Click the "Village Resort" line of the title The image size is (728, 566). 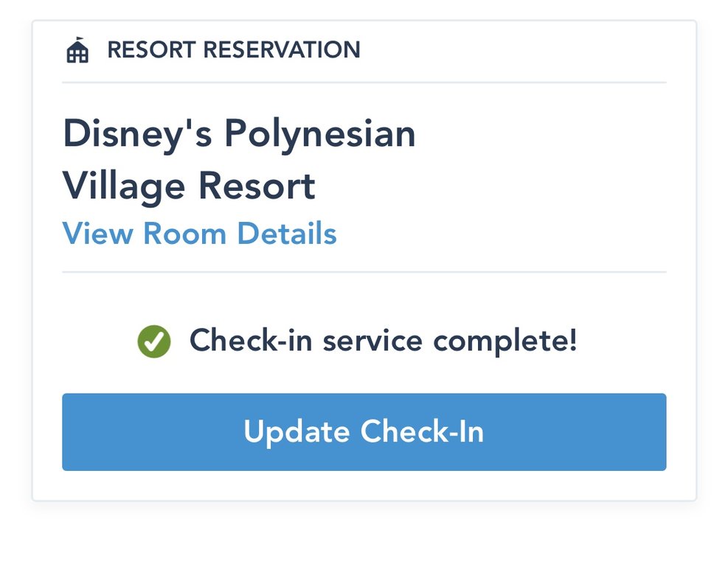[189, 186]
